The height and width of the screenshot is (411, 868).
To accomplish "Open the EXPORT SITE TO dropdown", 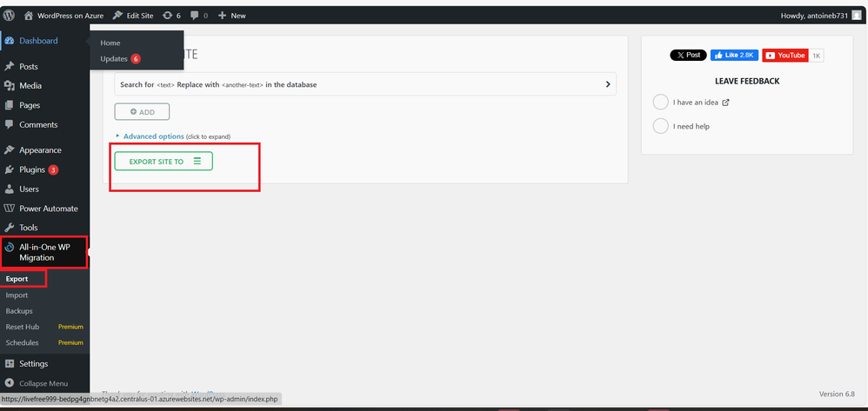I will [x=164, y=161].
